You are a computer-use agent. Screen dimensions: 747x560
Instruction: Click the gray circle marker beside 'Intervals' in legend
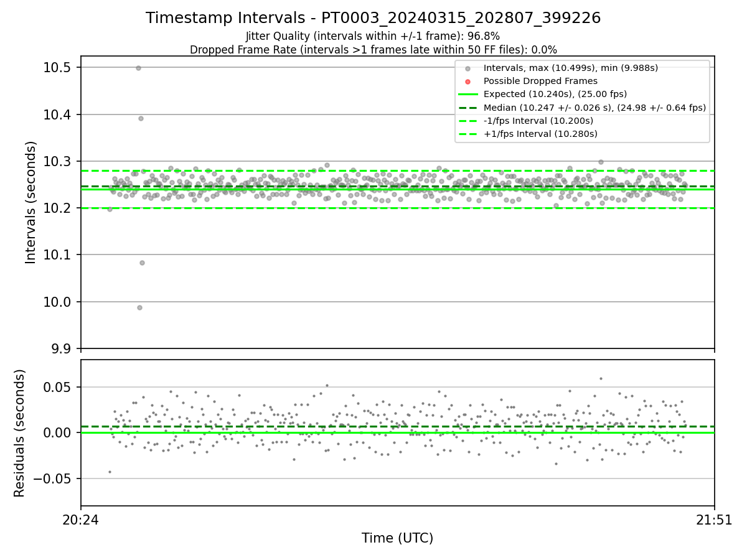(x=467, y=68)
